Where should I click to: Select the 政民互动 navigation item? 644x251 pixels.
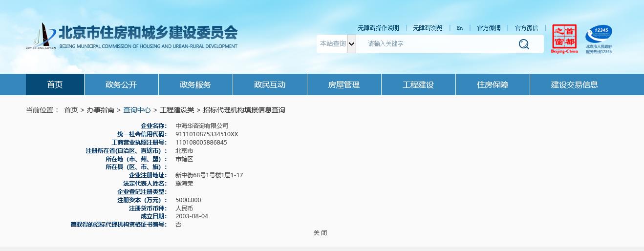270,84
